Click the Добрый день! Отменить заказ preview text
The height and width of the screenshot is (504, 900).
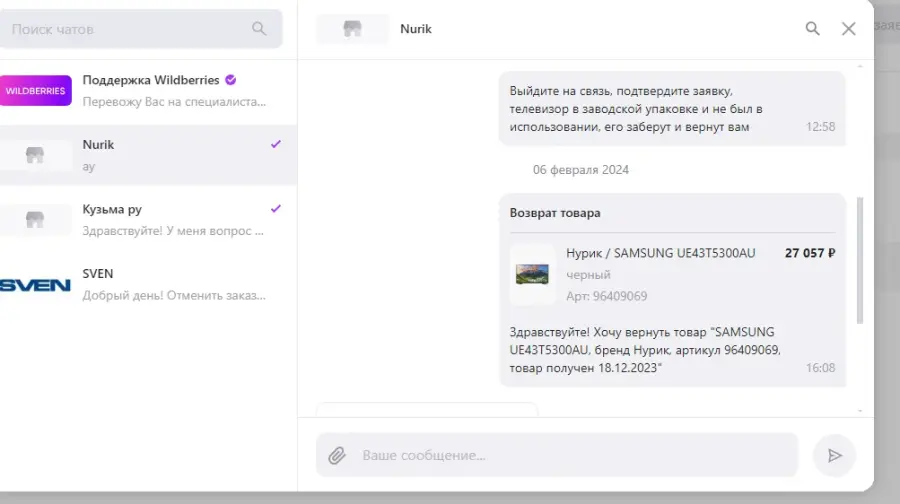(x=174, y=296)
